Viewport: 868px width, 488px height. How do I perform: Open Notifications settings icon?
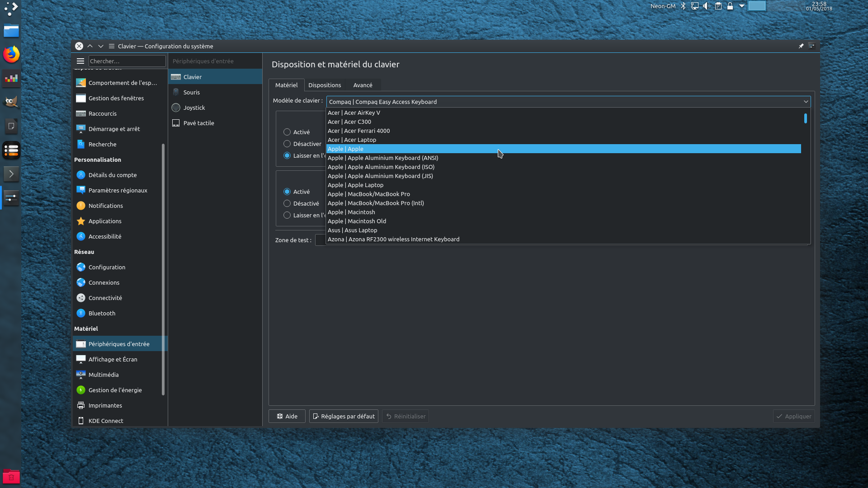click(81, 206)
